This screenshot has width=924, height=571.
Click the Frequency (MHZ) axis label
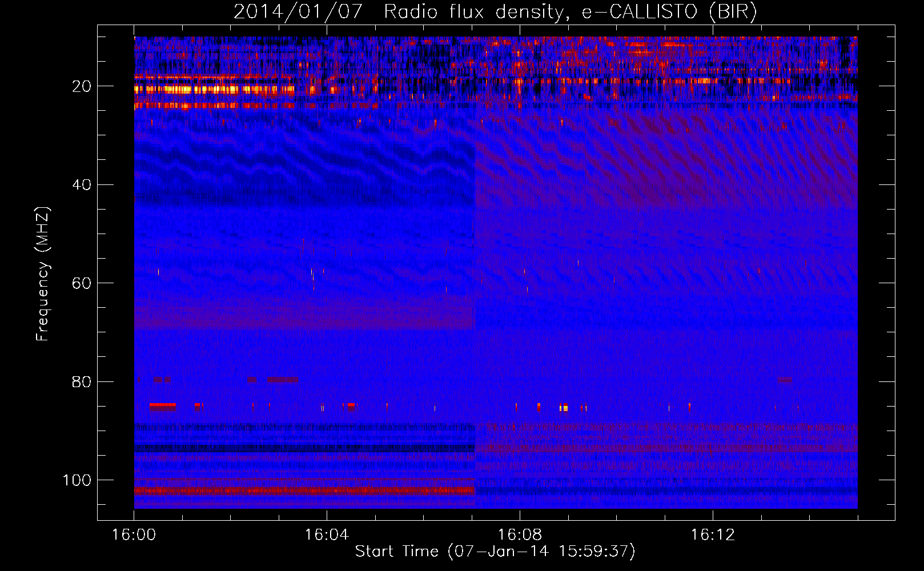pyautogui.click(x=43, y=274)
